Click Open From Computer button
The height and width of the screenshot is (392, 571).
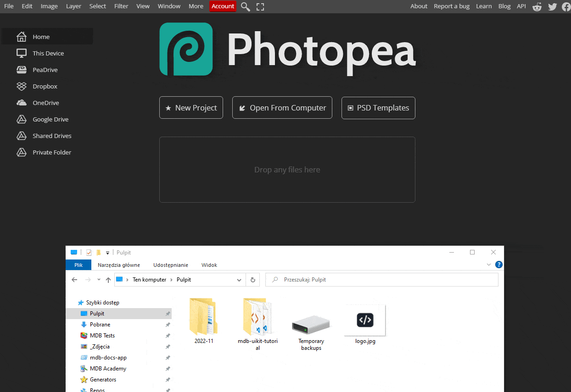[x=282, y=108]
